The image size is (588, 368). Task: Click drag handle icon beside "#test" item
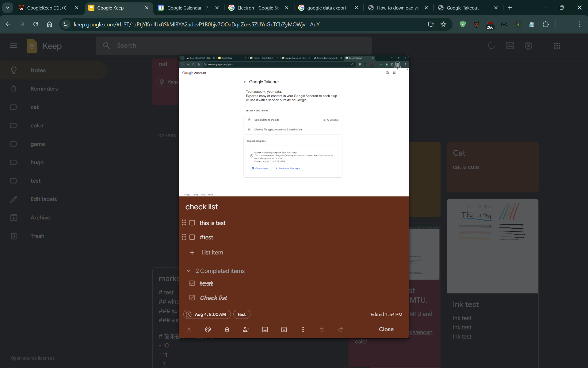tap(184, 237)
